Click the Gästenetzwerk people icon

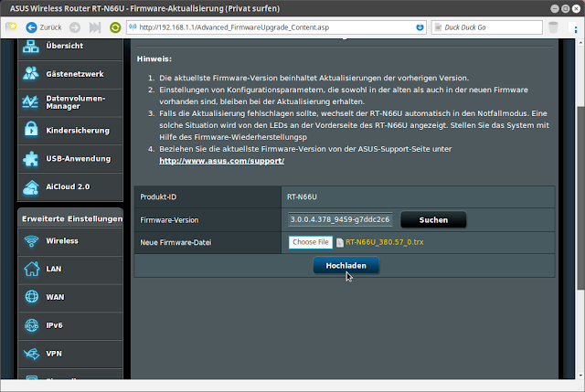click(30, 73)
